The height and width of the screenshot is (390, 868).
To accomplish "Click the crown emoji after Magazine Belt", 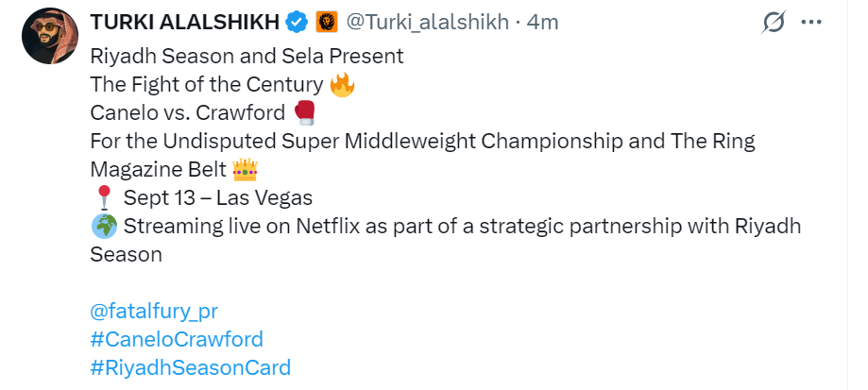I will tap(246, 170).
